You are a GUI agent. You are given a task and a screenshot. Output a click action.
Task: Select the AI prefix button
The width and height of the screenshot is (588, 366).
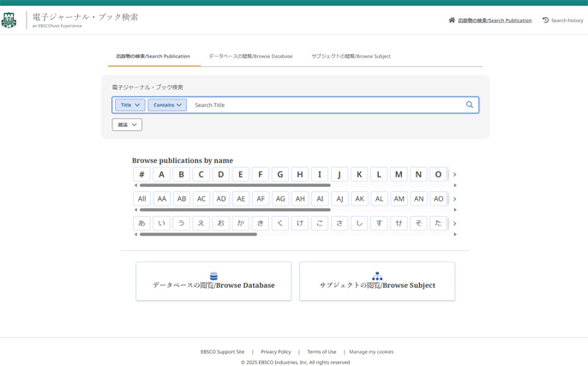[x=320, y=199]
